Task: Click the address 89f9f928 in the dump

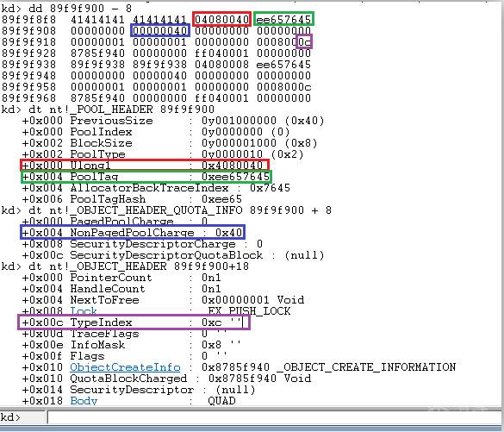Action: click(x=29, y=53)
